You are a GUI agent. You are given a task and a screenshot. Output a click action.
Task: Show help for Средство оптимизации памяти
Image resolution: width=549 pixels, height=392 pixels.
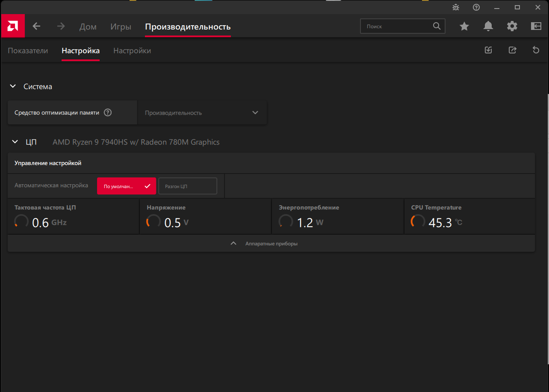click(x=108, y=112)
